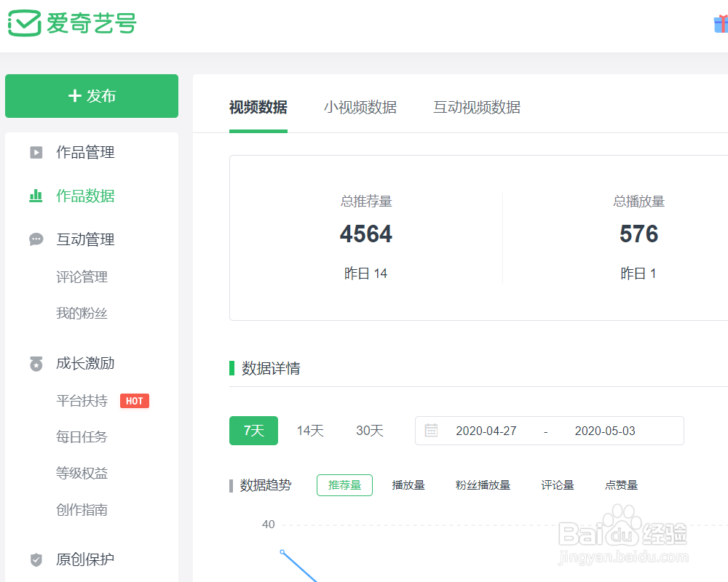Open the 互动视频数据 tab
This screenshot has height=582, width=728.
tap(476, 107)
